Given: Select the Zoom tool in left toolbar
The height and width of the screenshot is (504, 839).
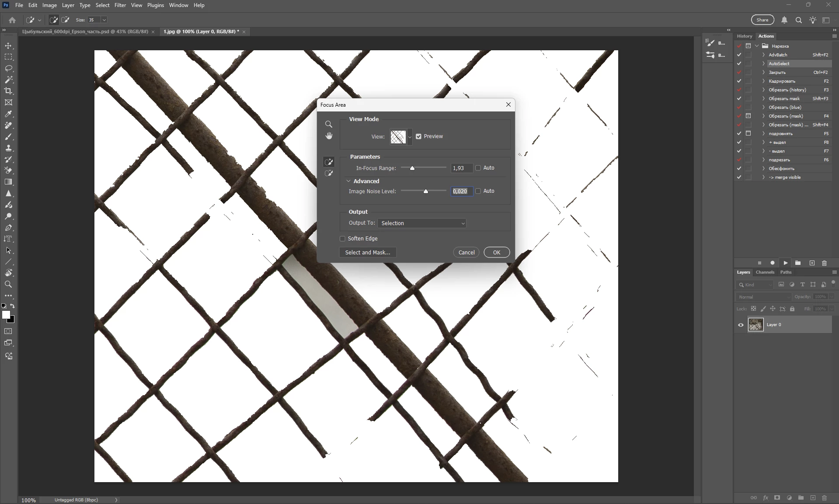Looking at the screenshot, I should (x=8, y=285).
